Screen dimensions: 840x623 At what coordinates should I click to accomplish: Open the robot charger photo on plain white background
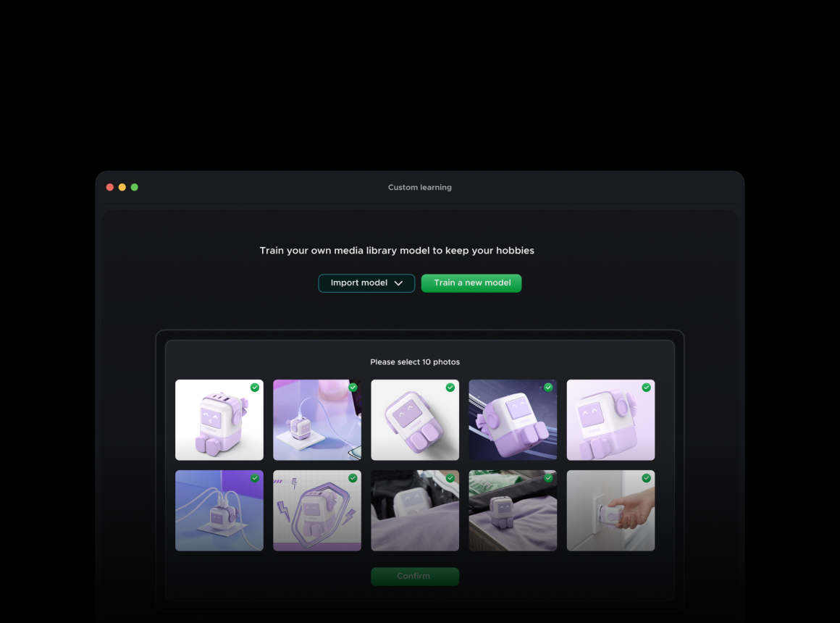(219, 424)
